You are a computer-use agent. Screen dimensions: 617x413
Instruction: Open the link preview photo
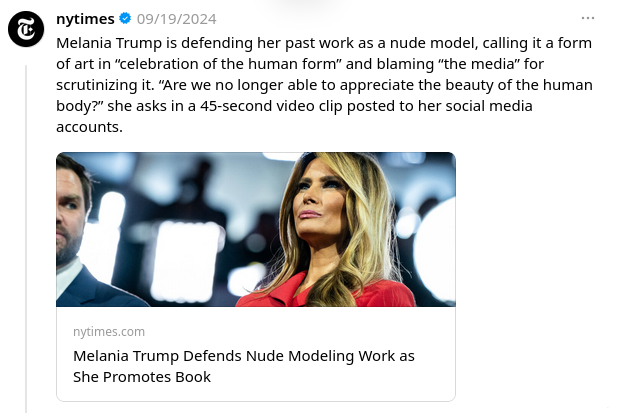[x=255, y=229]
